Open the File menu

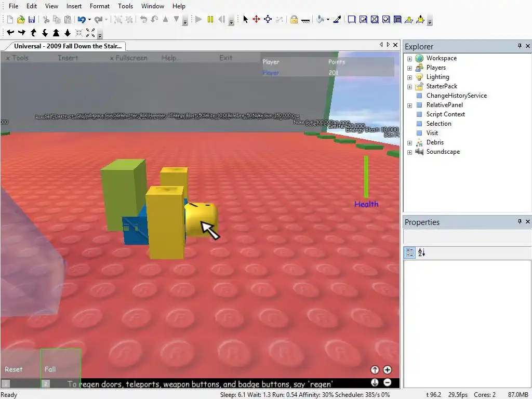tap(14, 6)
